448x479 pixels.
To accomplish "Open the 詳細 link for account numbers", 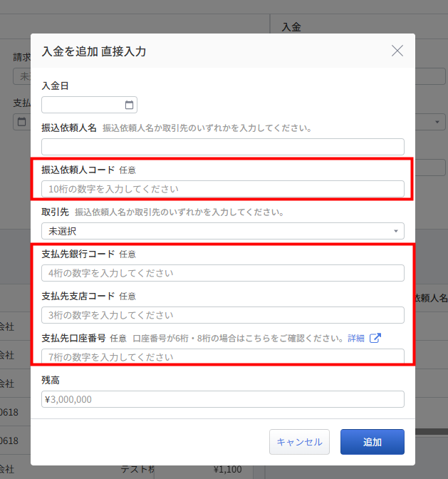I will (x=356, y=338).
